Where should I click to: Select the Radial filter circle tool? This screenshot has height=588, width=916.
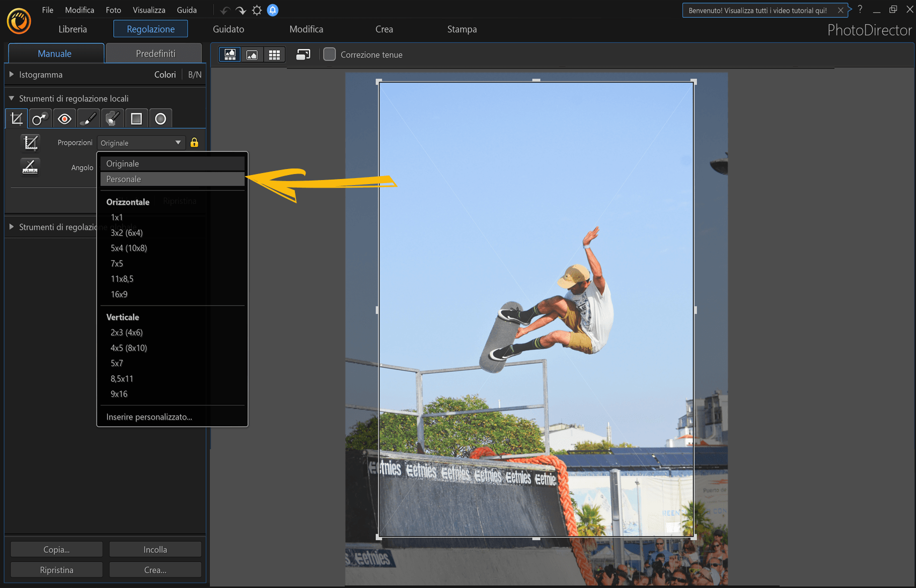pyautogui.click(x=161, y=119)
